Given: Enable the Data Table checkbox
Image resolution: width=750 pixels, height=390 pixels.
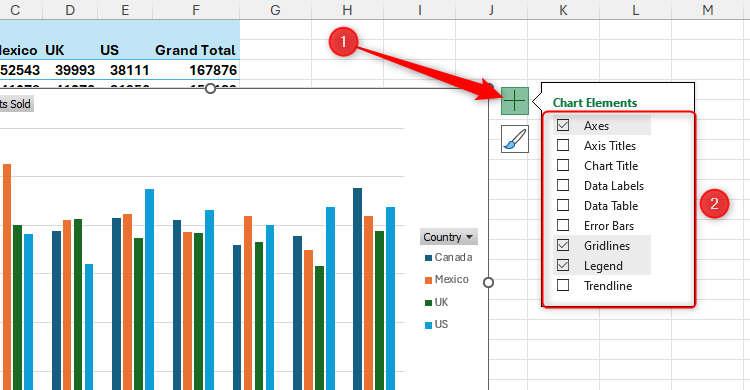Looking at the screenshot, I should [x=563, y=205].
